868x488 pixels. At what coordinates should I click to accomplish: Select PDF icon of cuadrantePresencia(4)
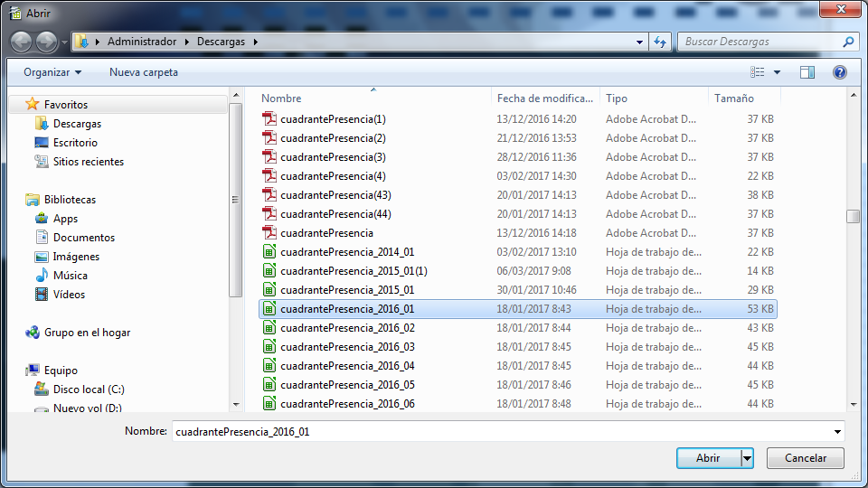coord(269,176)
